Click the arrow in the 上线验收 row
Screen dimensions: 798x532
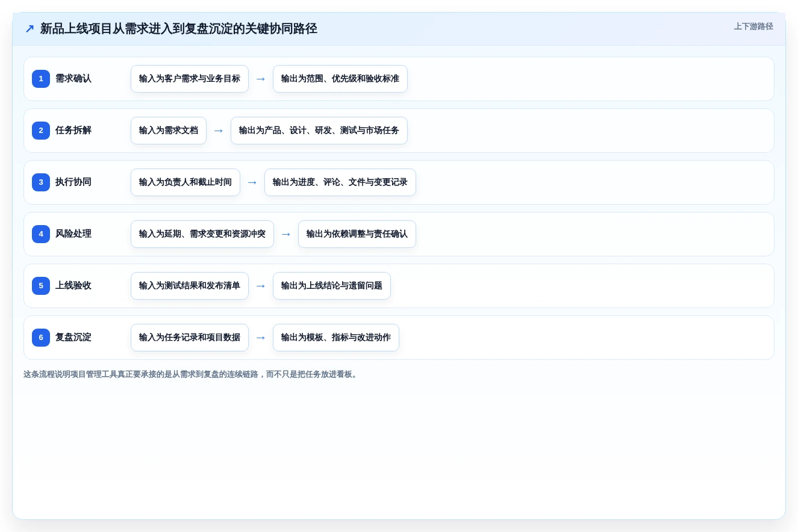pyautogui.click(x=261, y=286)
